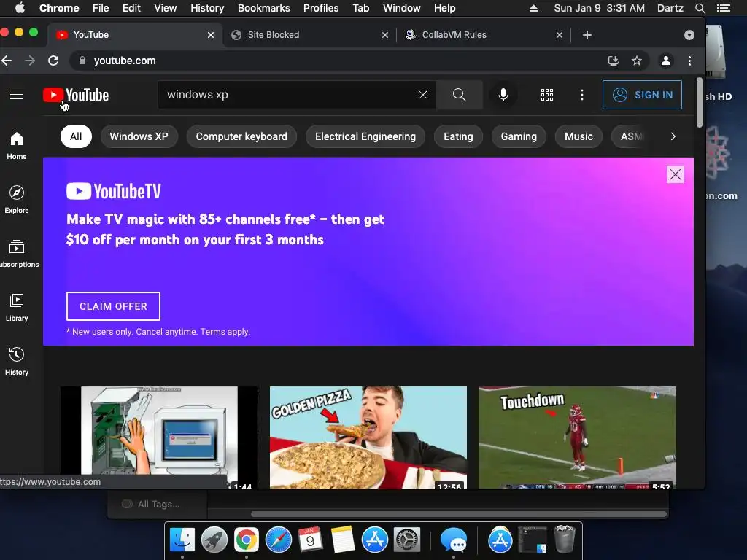
Task: Open Notes from the Dock
Action: click(342, 540)
